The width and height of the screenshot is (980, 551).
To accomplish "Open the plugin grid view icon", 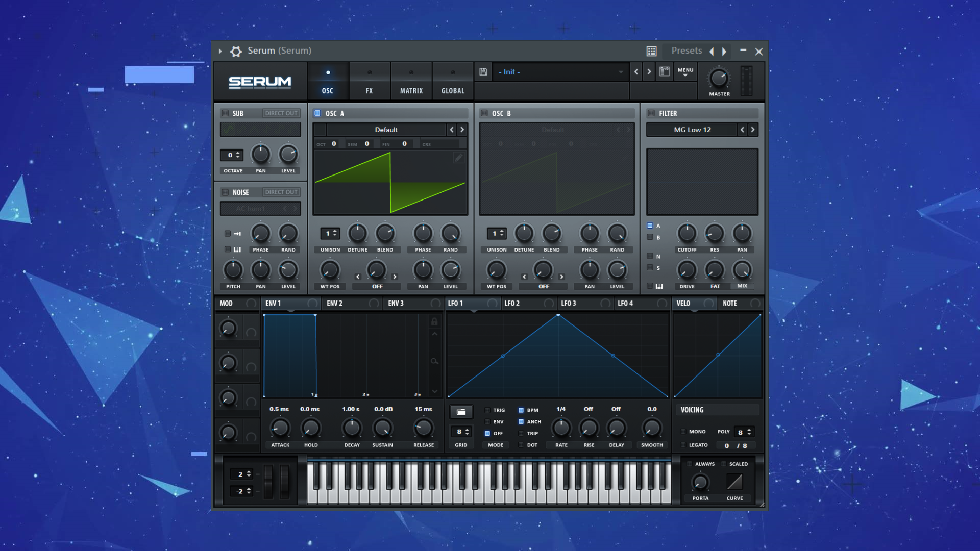I will click(651, 51).
